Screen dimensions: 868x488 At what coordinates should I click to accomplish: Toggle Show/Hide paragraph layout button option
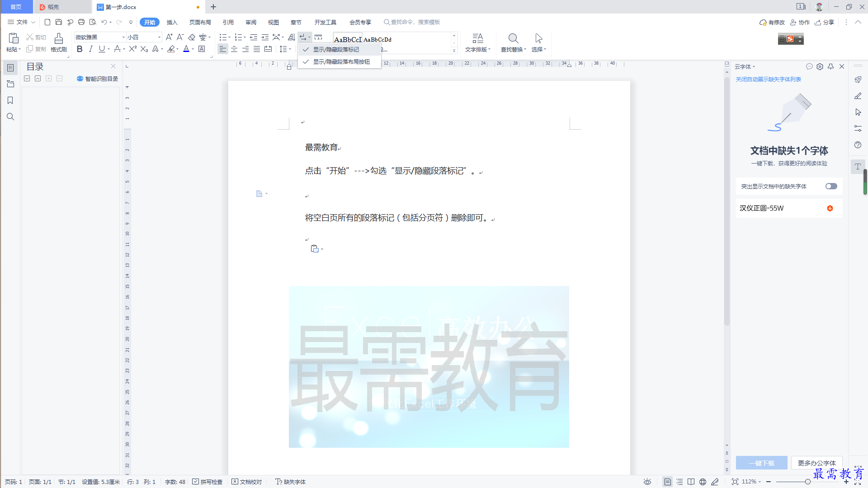pyautogui.click(x=339, y=61)
